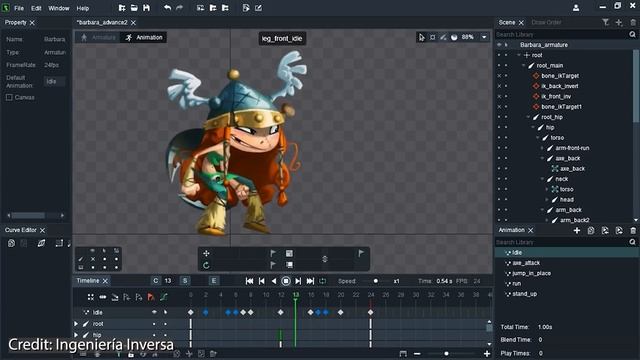Collapse the torso bone node
The height and width of the screenshot is (360, 640).
(538, 138)
